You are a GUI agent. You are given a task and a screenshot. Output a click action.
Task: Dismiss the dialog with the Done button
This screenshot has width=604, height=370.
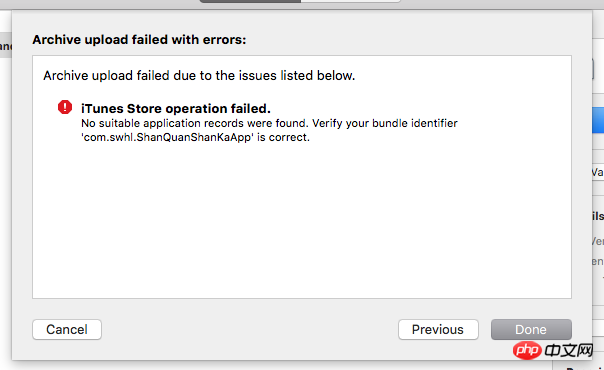pos(531,330)
